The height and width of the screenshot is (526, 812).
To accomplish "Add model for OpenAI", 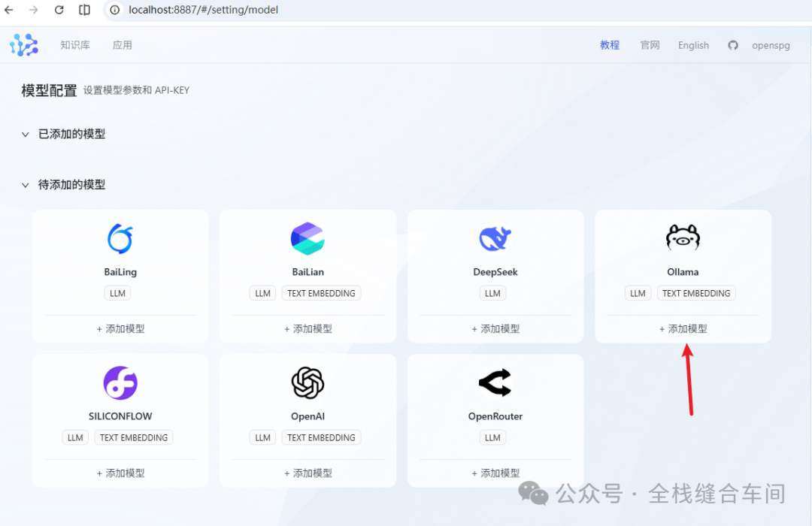I will point(308,473).
